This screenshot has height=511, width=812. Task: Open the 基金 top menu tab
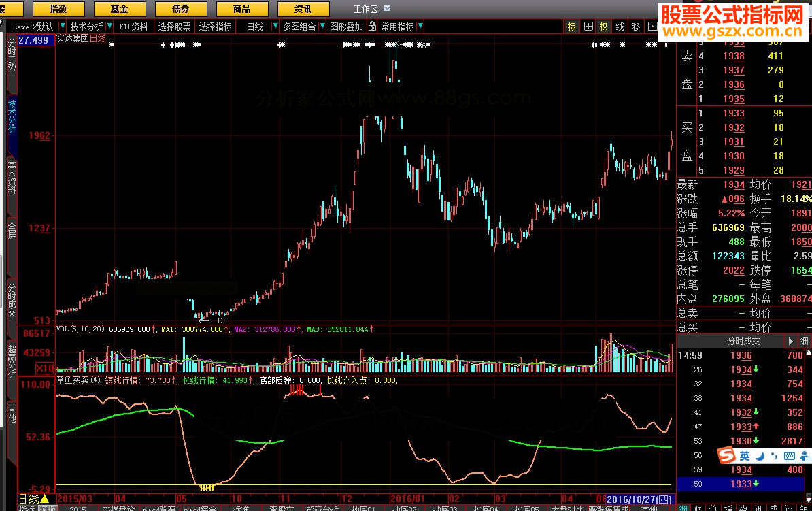click(x=119, y=9)
